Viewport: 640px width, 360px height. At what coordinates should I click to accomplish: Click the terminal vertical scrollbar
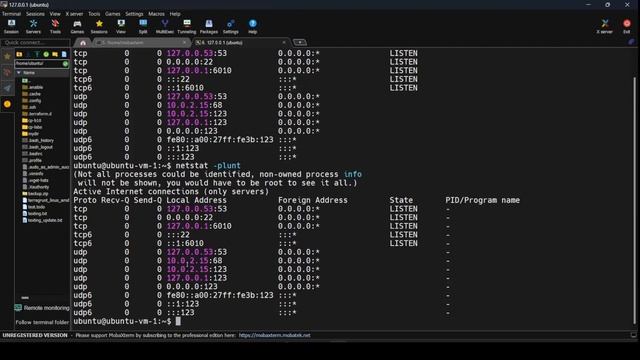point(634,200)
